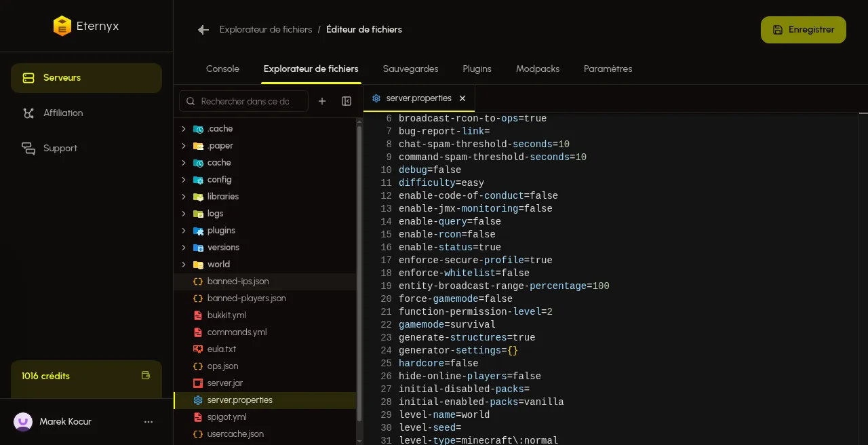Image resolution: width=868 pixels, height=445 pixels.
Task: Click the .paper folder icon
Action: 198,146
